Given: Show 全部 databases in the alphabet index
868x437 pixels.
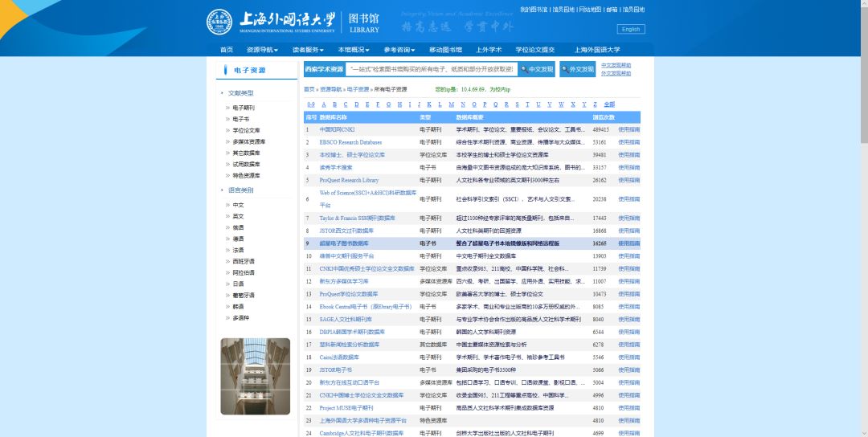Looking at the screenshot, I should point(609,104).
